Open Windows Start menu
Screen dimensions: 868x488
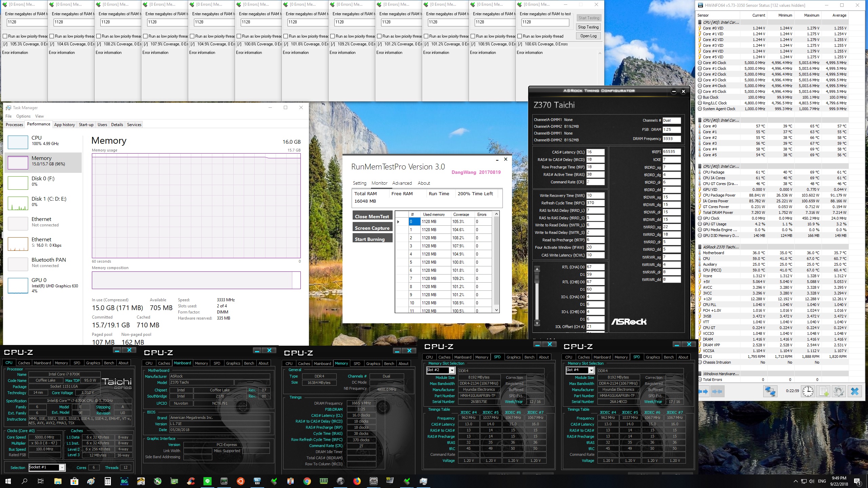pyautogui.click(x=8, y=481)
